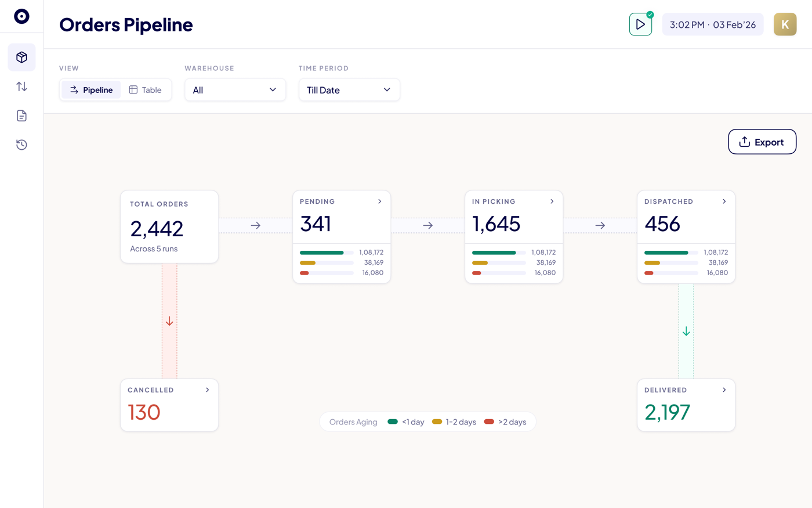Open the history clock sidebar icon
The image size is (812, 508).
(21, 145)
